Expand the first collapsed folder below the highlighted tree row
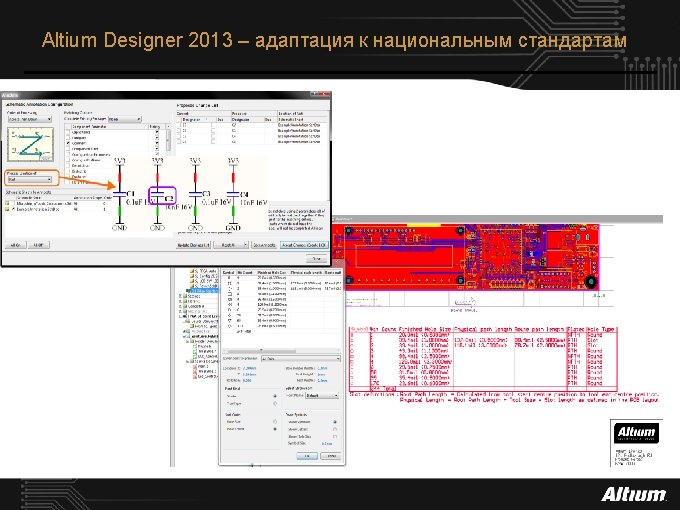Viewport: 680px width, 510px height. (x=180, y=296)
